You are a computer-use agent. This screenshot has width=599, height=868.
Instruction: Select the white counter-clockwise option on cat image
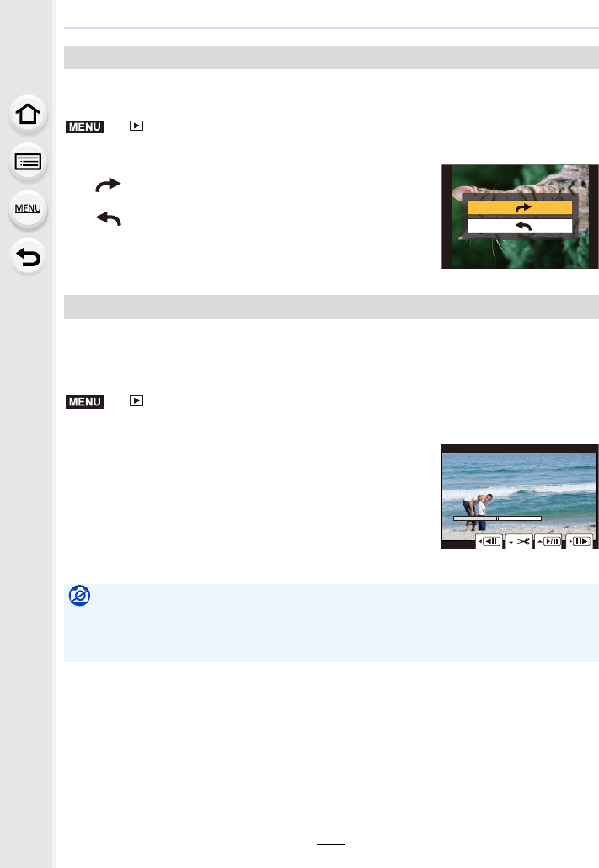click(x=520, y=226)
